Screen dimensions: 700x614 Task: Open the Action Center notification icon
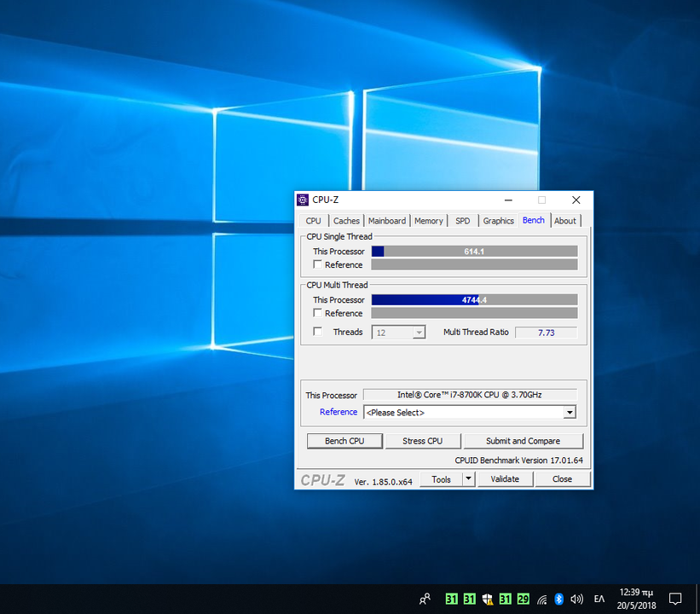(x=675, y=599)
